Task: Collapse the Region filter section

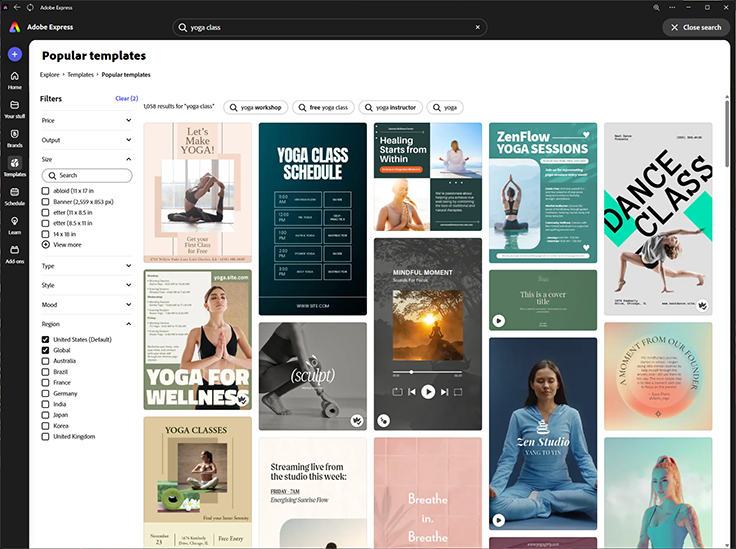Action: pos(129,324)
